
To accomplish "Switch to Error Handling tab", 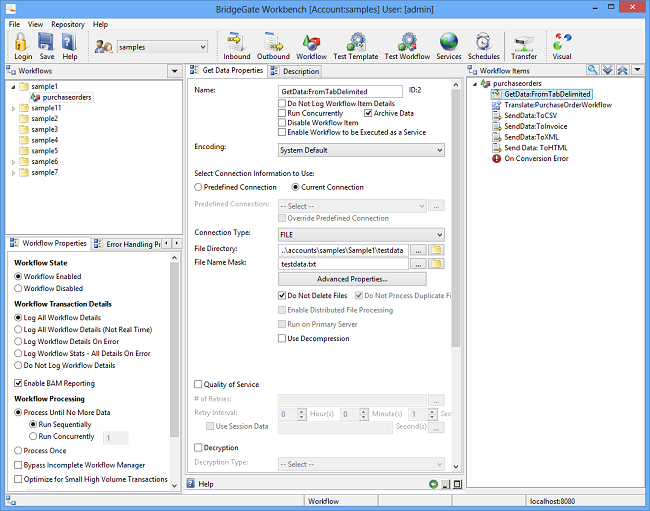I will coord(127,244).
